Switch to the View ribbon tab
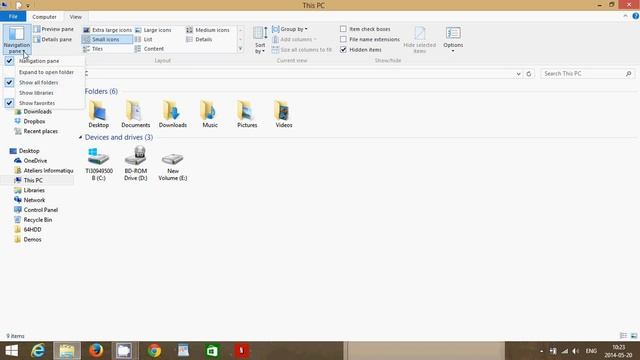This screenshot has width=640, height=360. point(76,17)
